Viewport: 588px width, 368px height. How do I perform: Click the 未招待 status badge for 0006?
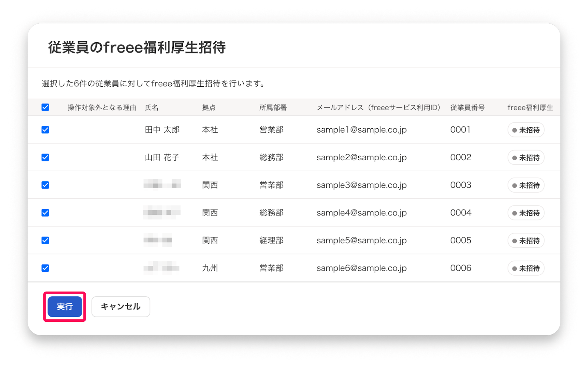tap(526, 268)
